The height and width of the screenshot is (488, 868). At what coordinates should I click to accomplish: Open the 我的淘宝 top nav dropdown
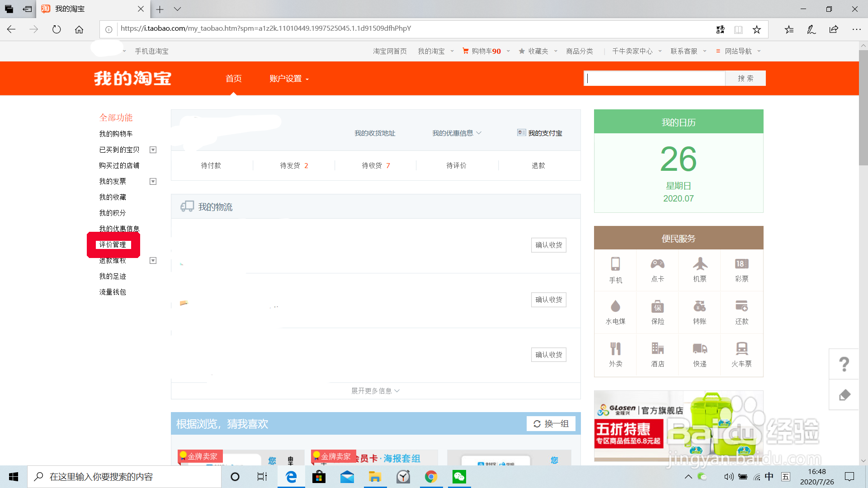tap(436, 51)
